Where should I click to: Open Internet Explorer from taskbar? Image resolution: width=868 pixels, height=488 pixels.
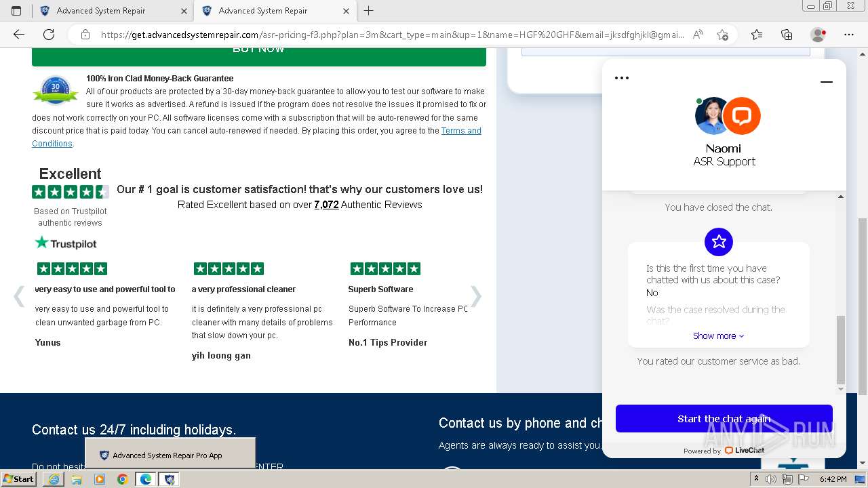(54, 479)
